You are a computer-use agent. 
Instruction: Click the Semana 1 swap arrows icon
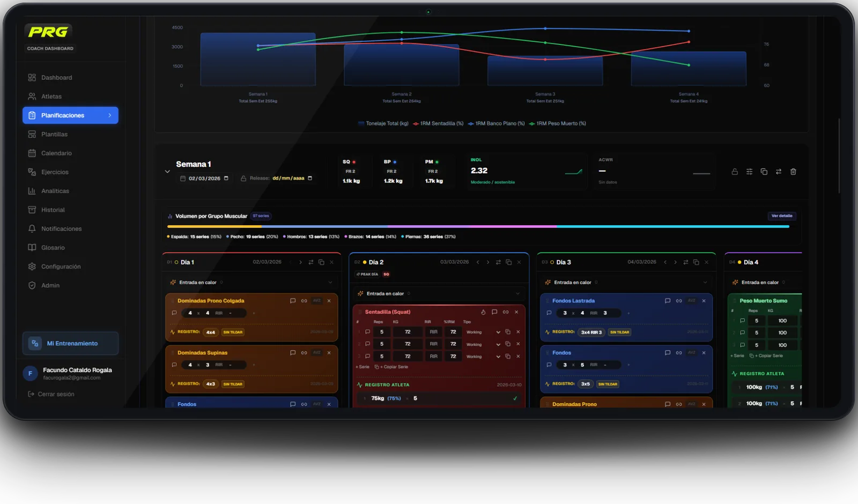coord(778,172)
